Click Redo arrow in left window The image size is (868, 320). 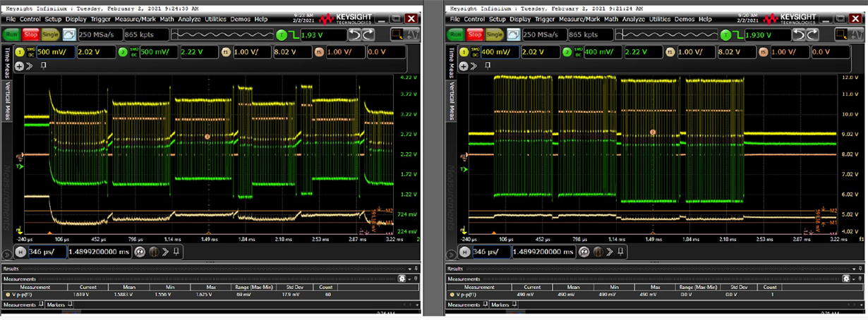(x=367, y=35)
